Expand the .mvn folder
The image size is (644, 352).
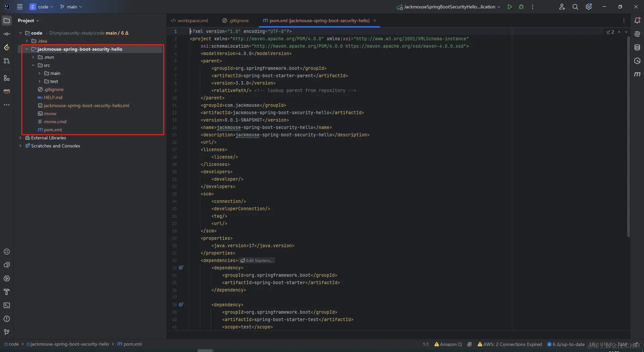click(33, 57)
